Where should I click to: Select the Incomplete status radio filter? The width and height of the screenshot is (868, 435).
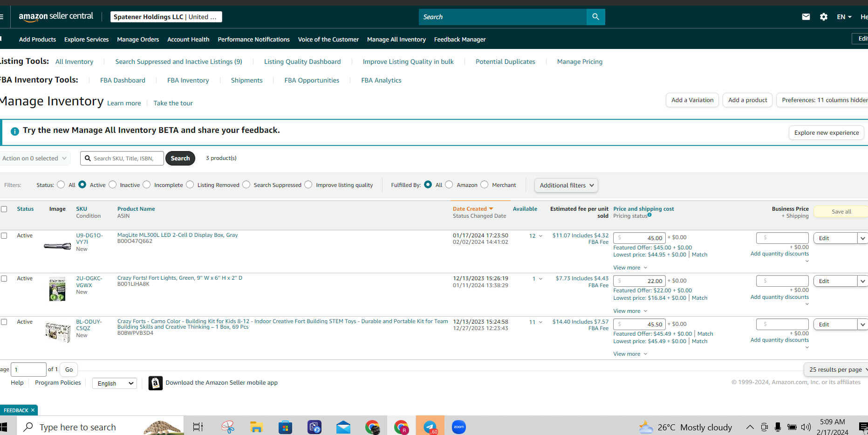coord(147,185)
